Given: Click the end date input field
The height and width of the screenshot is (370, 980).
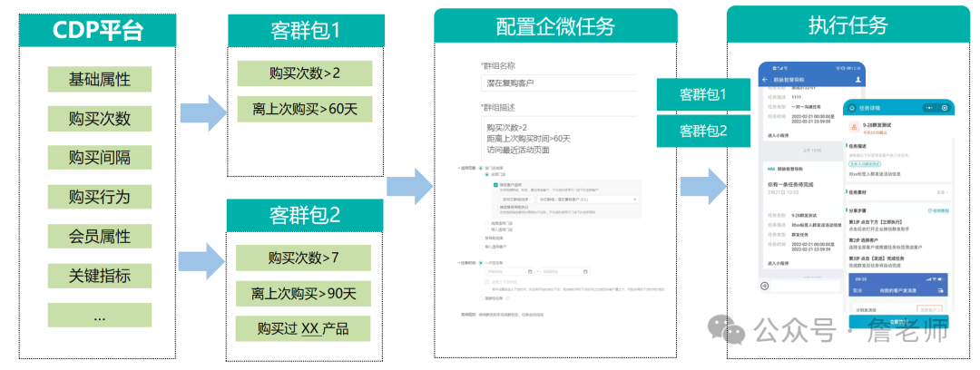Looking at the screenshot, I should pos(565,271).
